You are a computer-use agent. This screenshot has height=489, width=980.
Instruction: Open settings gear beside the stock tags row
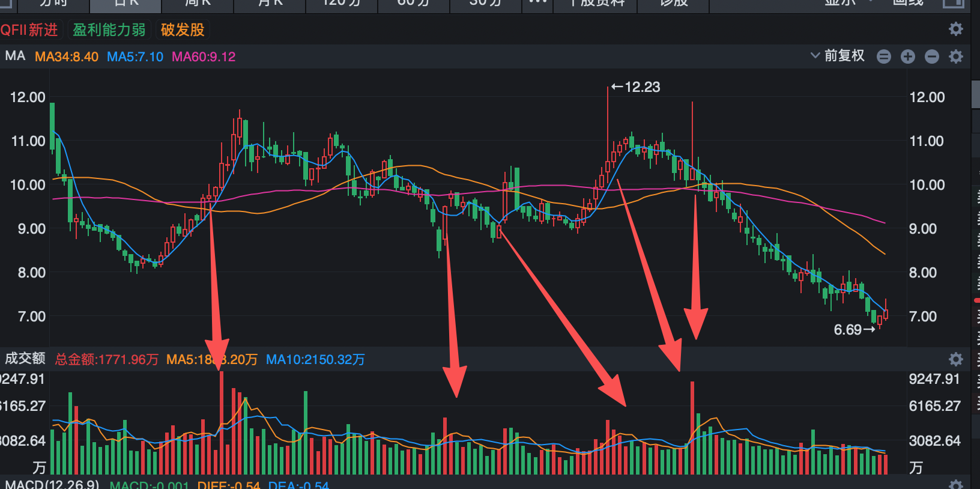[955, 29]
